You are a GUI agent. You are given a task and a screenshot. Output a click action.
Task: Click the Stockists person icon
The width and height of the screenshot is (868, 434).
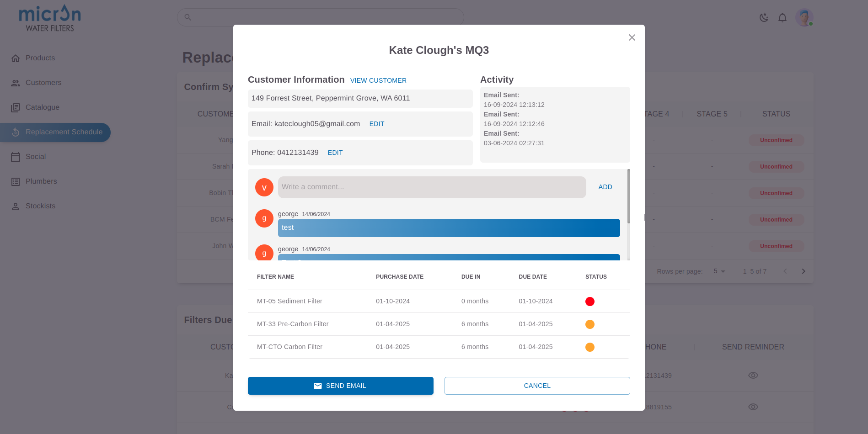pyautogui.click(x=16, y=206)
